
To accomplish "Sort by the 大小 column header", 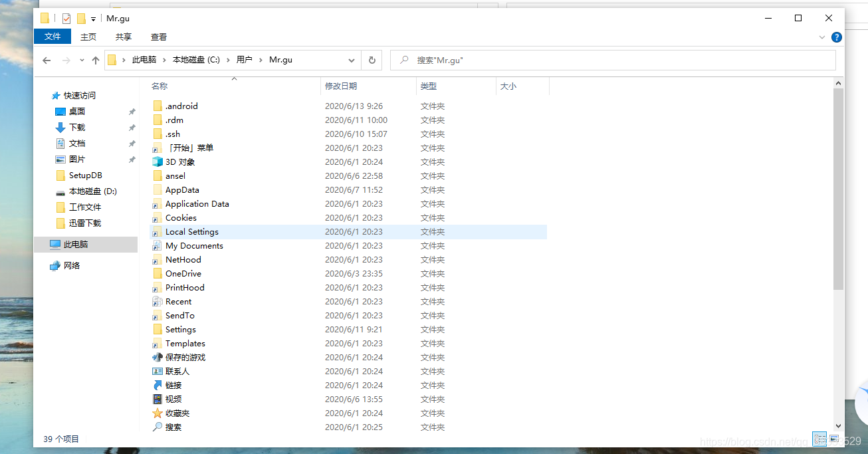I will (x=508, y=86).
